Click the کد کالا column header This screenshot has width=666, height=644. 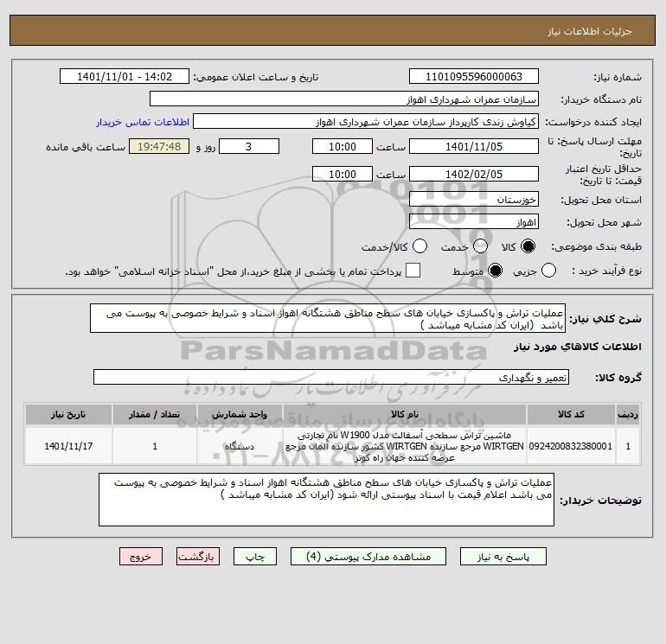[x=571, y=414]
